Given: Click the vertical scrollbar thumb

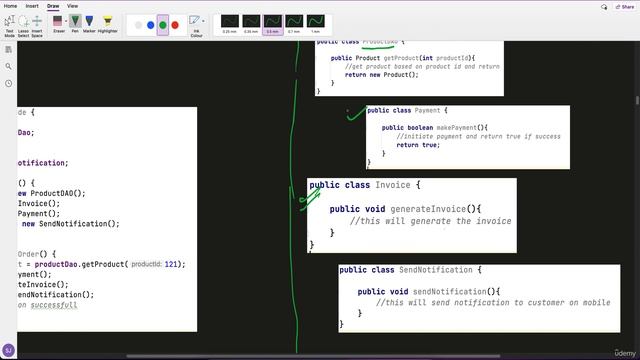Looking at the screenshot, I should pyautogui.click(x=637, y=100).
